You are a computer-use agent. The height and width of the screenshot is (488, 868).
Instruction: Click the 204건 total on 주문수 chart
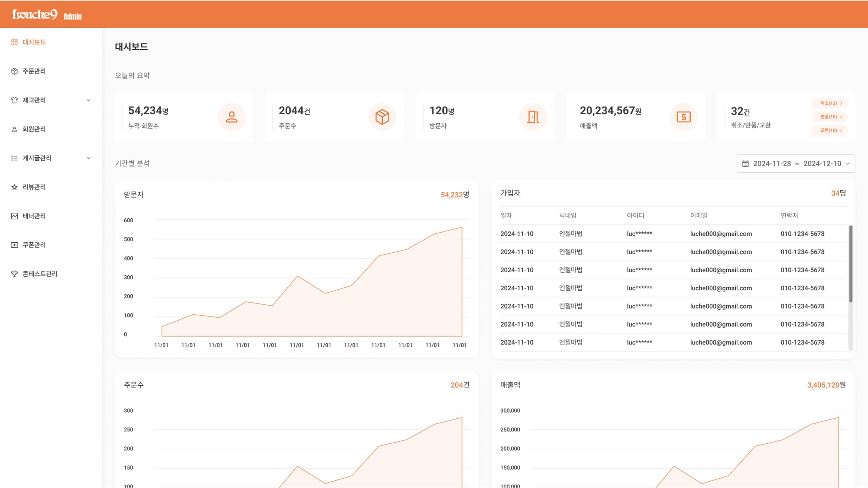click(x=460, y=385)
